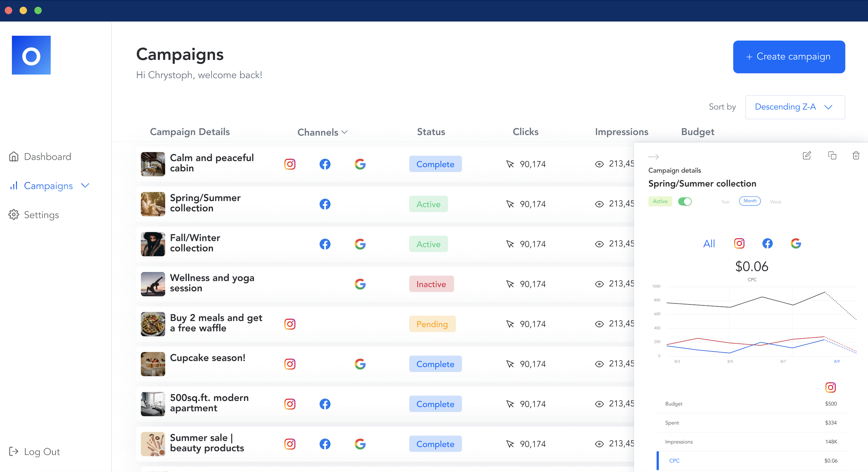This screenshot has height=472, width=868.
Task: Click 8/9 date marker on chart
Action: (x=837, y=361)
